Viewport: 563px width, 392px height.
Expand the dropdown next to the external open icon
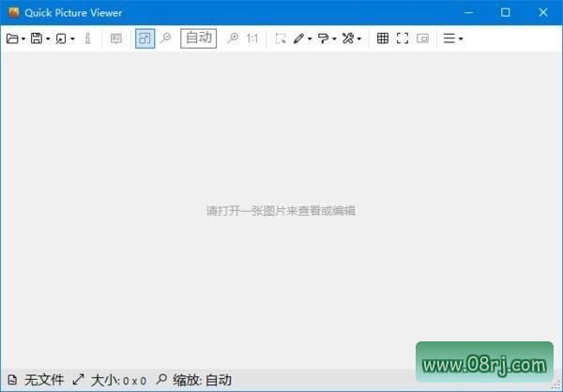click(x=72, y=38)
